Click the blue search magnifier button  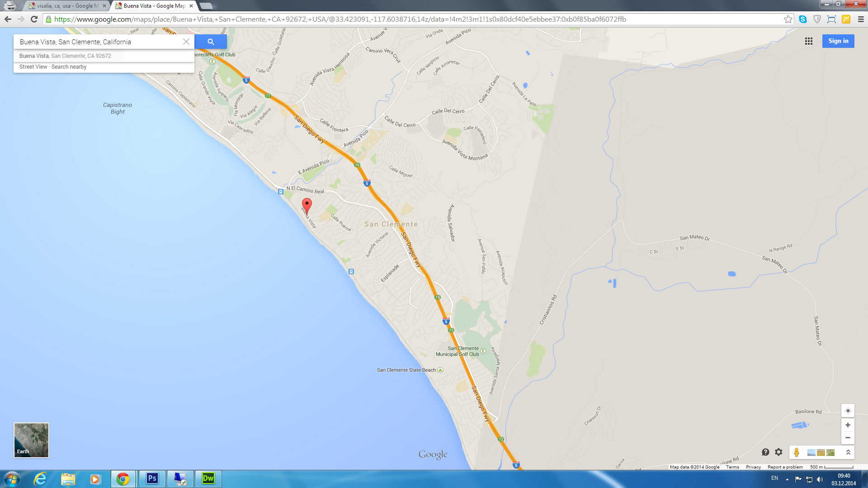(x=211, y=42)
